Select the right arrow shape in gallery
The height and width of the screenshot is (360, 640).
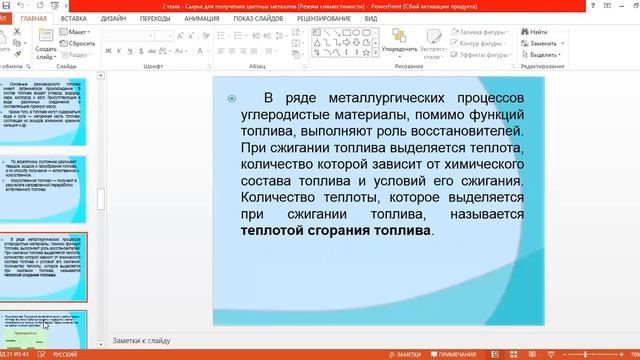pyautogui.click(x=347, y=42)
